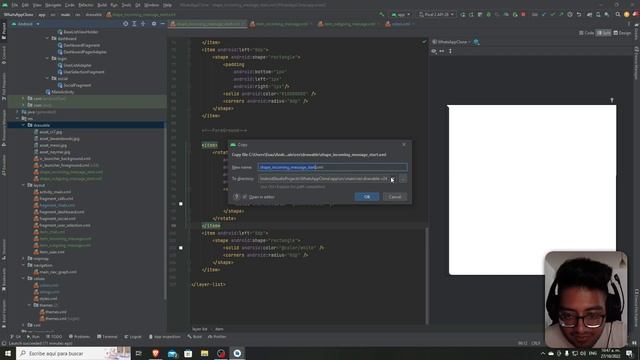Click the user avatar icon in toolbar
Screen dimensions: 640x360
pyautogui.click(x=627, y=14)
